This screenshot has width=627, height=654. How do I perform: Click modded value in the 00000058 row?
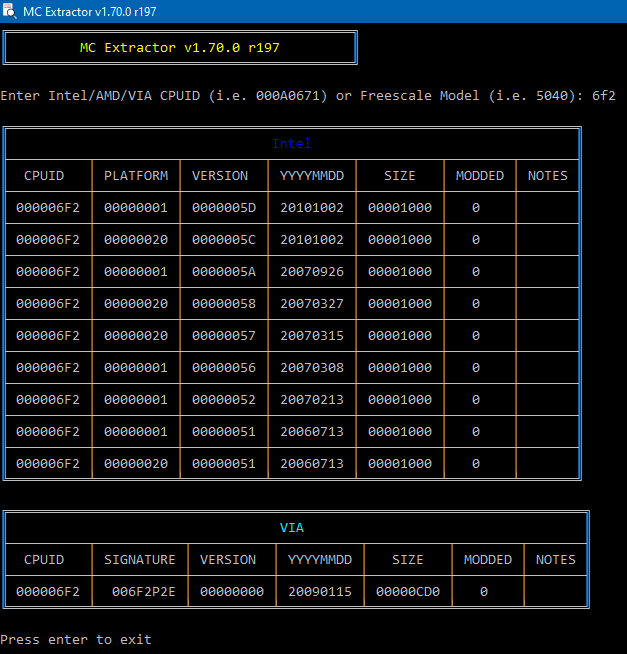coord(476,304)
